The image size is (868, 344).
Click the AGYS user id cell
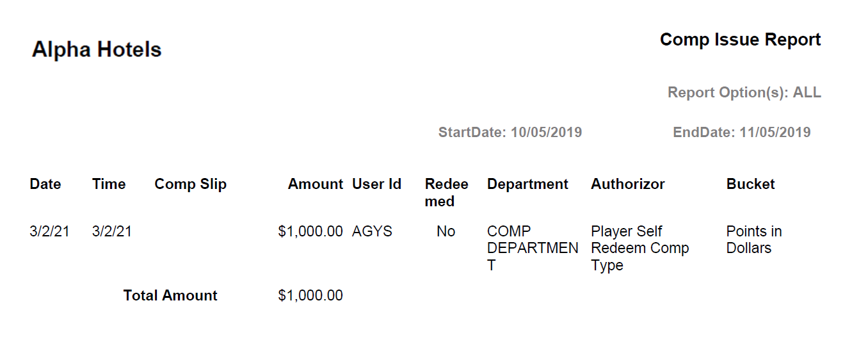click(x=372, y=231)
